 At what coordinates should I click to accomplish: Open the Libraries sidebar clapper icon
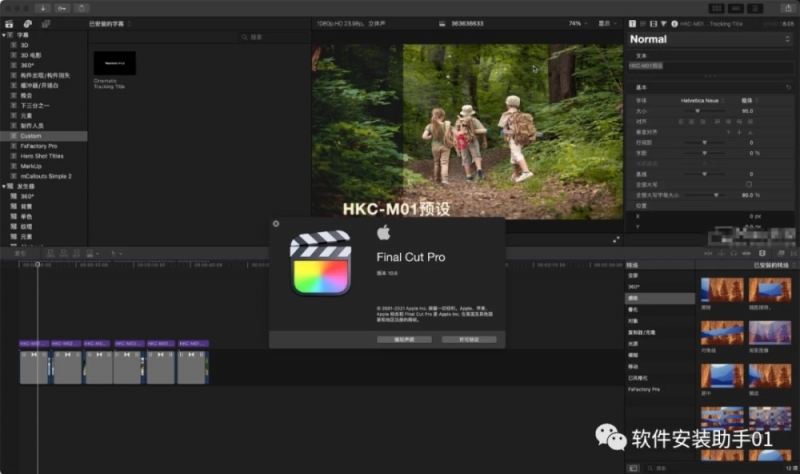pyautogui.click(x=9, y=24)
